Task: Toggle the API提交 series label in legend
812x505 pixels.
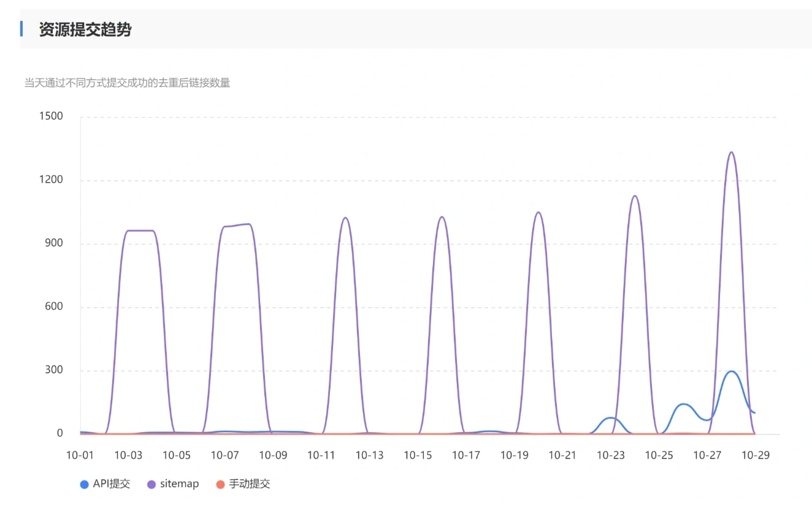Action: (111, 484)
